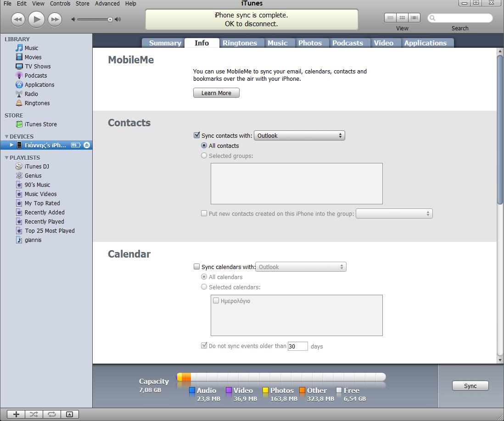Switch to Podcasts tab
Image resolution: width=504 pixels, height=421 pixels.
[347, 43]
